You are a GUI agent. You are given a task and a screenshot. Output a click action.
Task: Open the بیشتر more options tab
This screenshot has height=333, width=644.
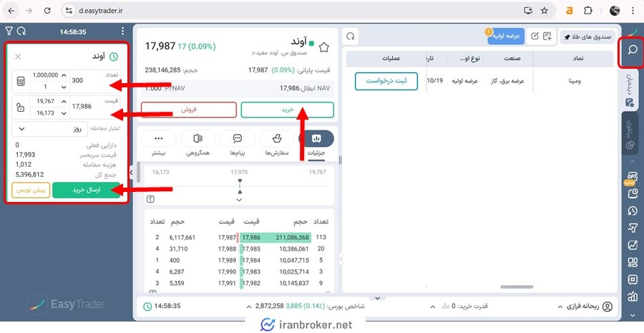[x=159, y=143]
